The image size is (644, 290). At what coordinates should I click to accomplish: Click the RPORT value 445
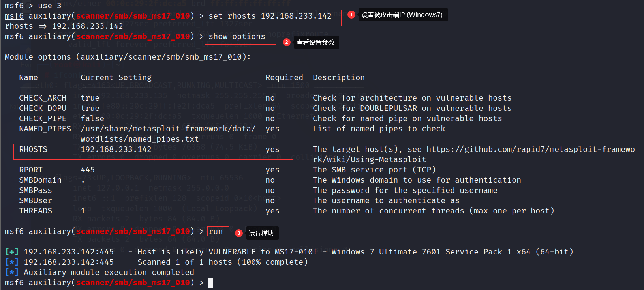pyautogui.click(x=88, y=170)
